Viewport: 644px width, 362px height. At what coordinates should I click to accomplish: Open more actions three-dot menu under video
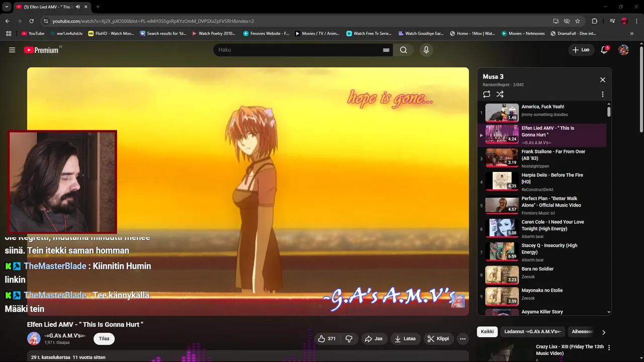(463, 339)
